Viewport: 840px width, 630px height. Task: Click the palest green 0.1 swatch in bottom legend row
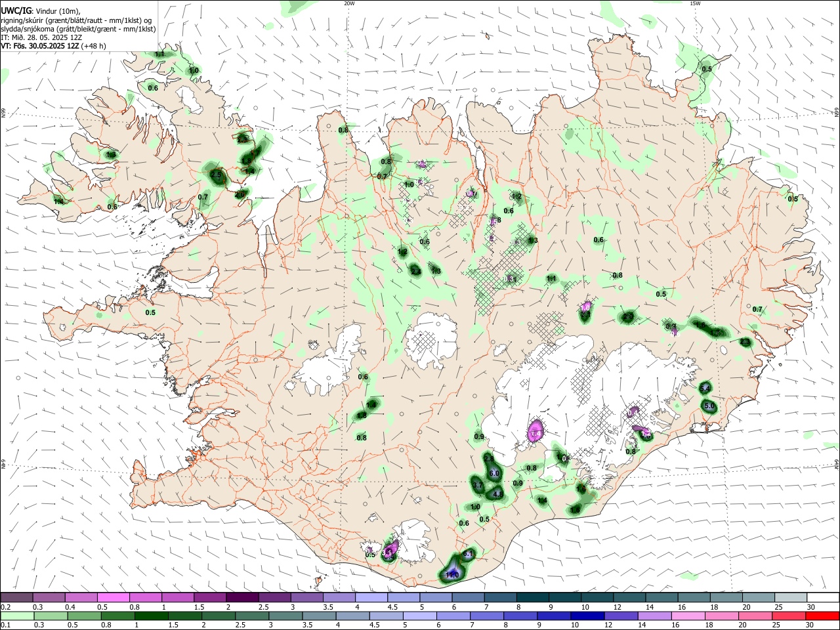pyautogui.click(x=16, y=616)
